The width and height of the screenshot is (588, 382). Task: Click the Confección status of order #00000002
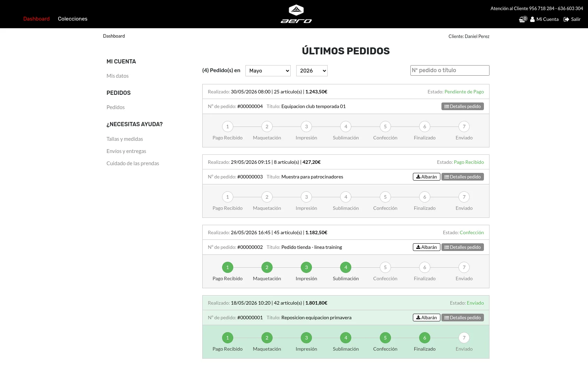(x=472, y=232)
